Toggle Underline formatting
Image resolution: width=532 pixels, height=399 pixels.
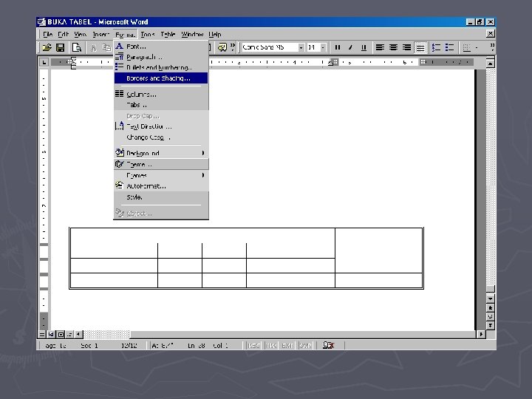(364, 47)
